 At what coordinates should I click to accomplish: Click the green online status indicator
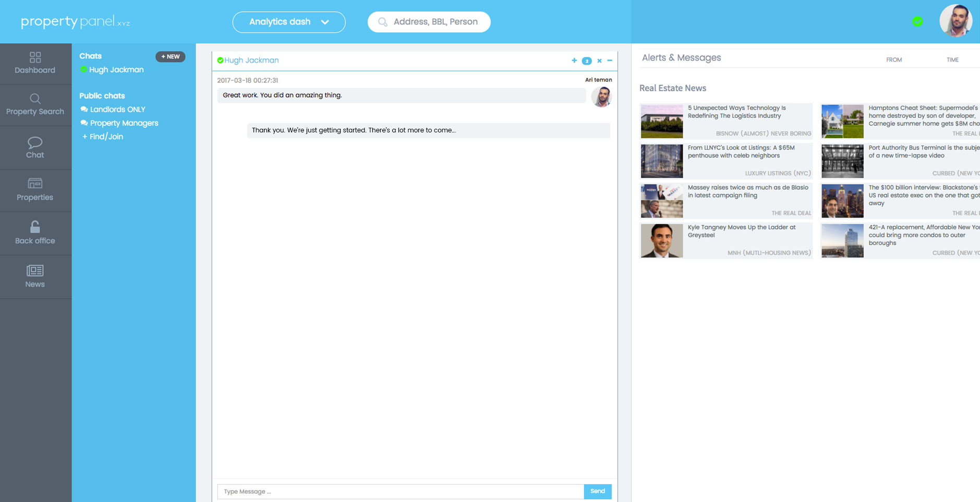pyautogui.click(x=917, y=21)
